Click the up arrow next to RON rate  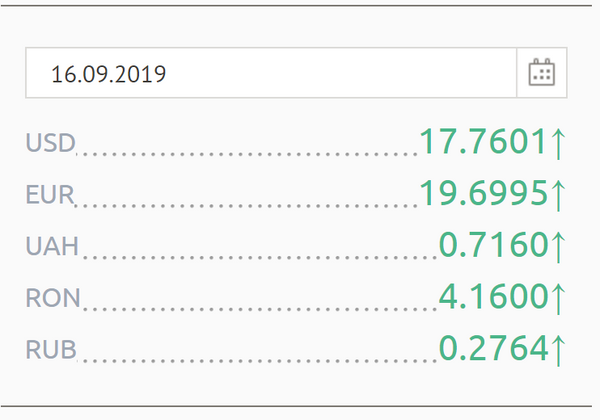(x=558, y=299)
